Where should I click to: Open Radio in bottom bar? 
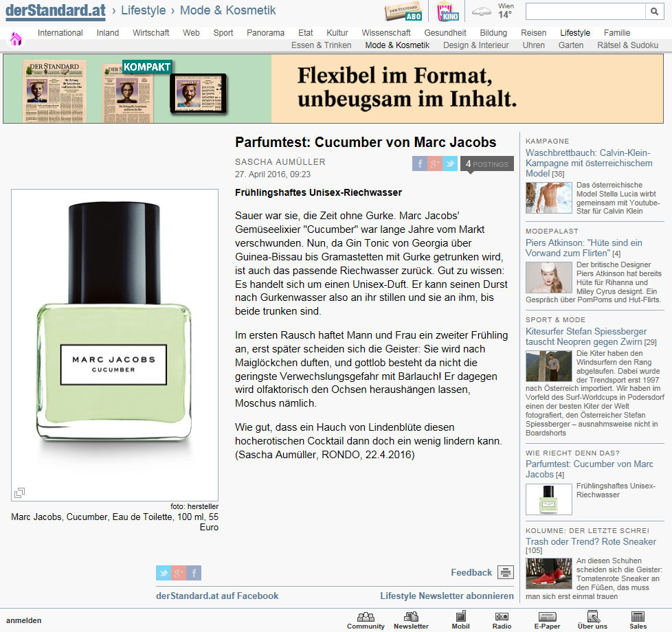click(502, 620)
